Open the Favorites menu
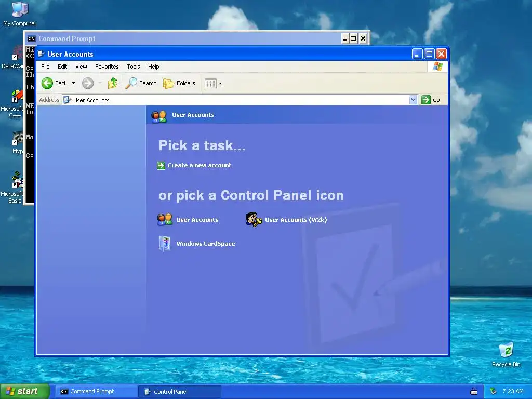The height and width of the screenshot is (399, 532). pyautogui.click(x=107, y=66)
